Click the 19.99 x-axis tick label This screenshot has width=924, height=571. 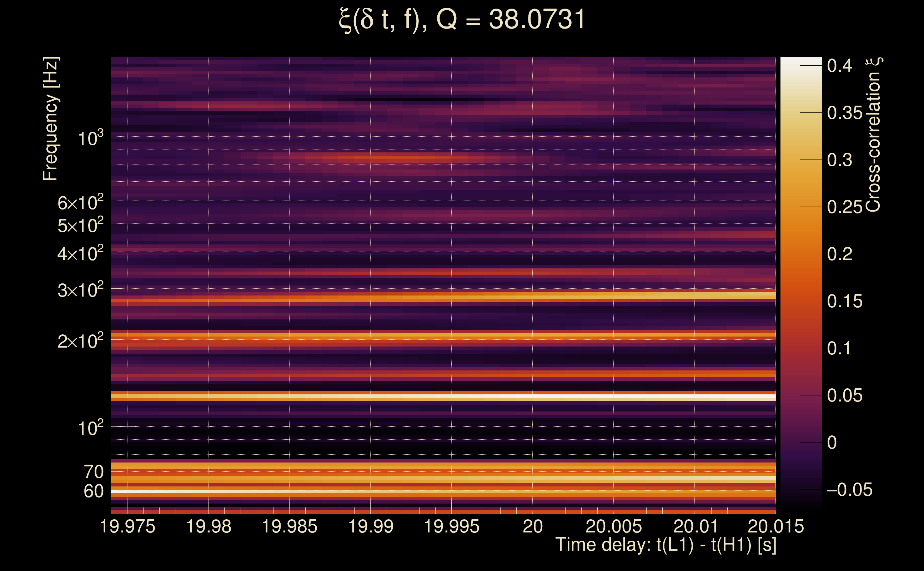(371, 527)
